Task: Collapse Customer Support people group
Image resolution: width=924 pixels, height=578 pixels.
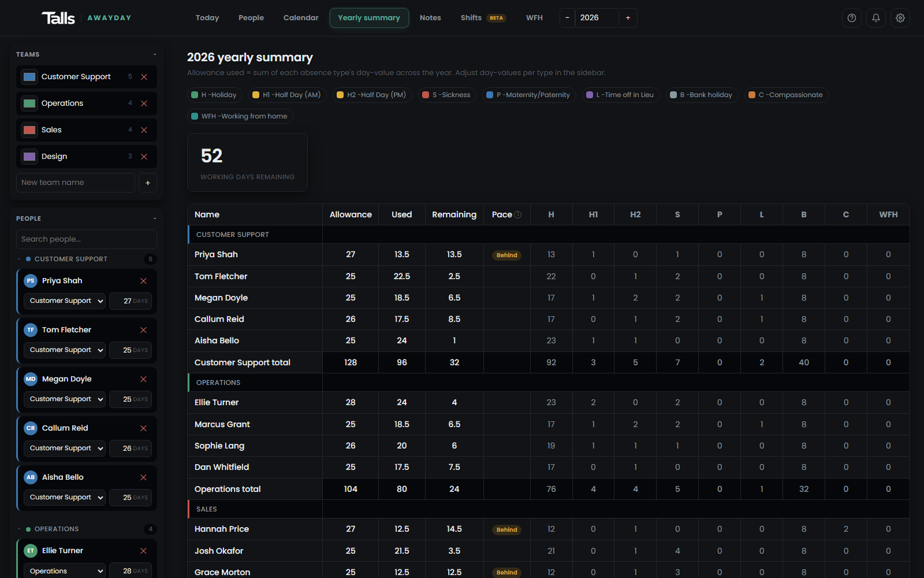Action: click(x=19, y=259)
